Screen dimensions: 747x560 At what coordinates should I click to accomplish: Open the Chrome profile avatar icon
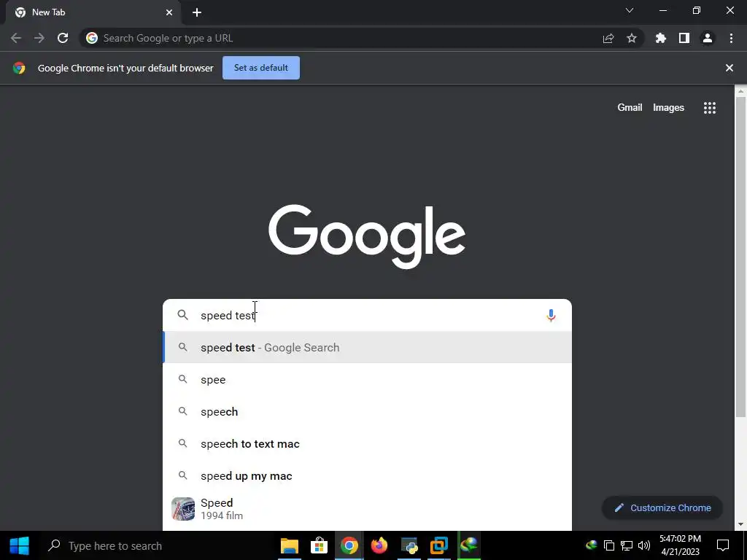pyautogui.click(x=708, y=38)
